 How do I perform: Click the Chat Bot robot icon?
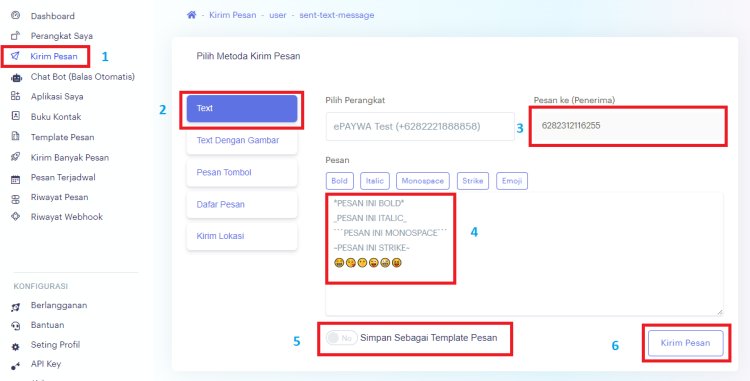click(x=16, y=77)
